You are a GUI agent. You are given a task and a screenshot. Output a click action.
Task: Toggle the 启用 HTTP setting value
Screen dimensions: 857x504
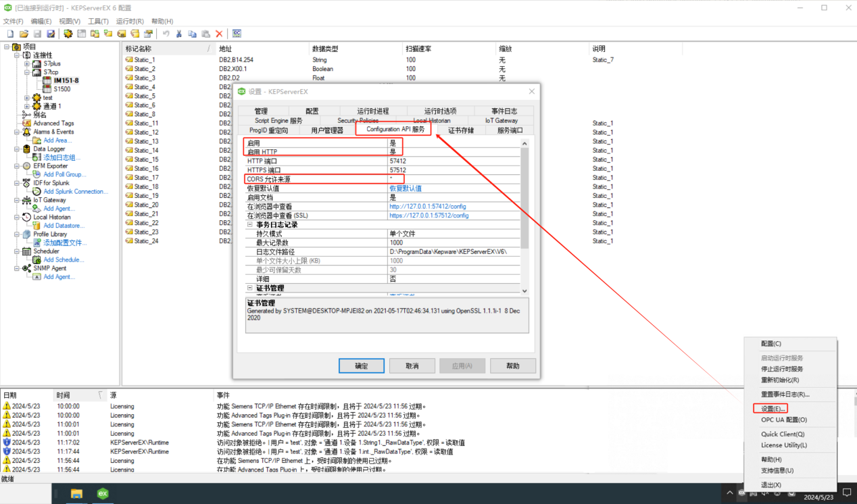[439, 151]
